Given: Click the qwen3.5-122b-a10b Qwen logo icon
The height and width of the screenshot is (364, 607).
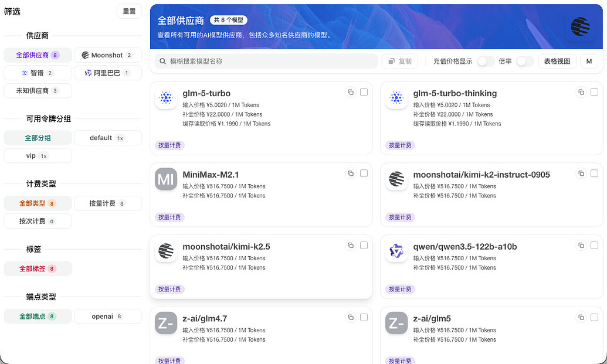Looking at the screenshot, I should pyautogui.click(x=396, y=251).
